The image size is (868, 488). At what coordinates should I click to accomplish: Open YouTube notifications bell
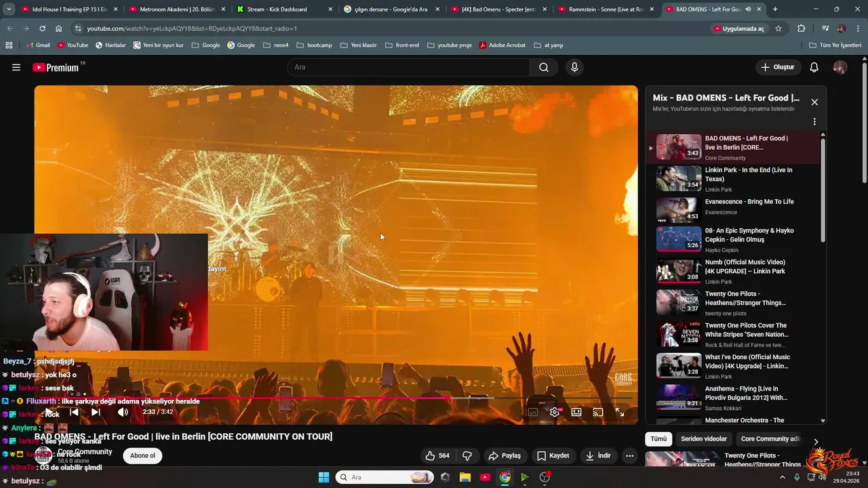[814, 67]
